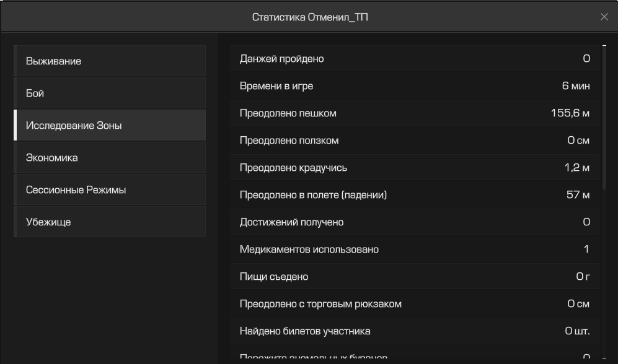
Task: Click the 6 мин value
Action: click(x=576, y=86)
